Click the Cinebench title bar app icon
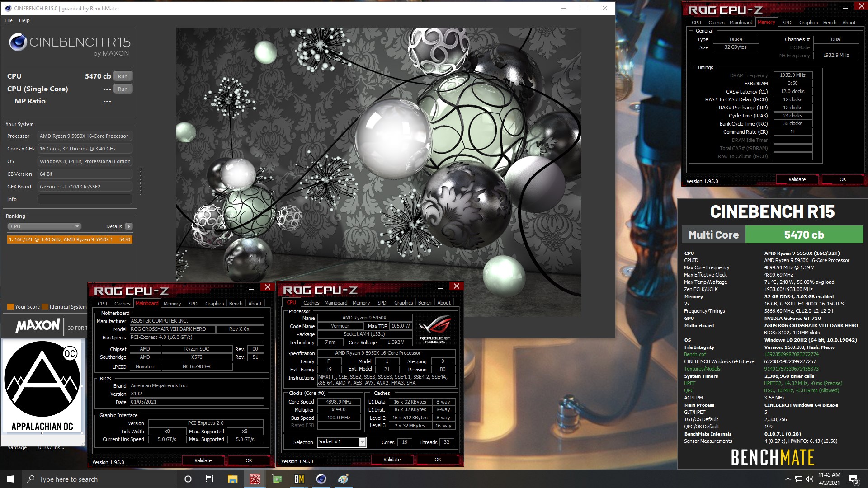This screenshot has height=488, width=868. point(8,8)
